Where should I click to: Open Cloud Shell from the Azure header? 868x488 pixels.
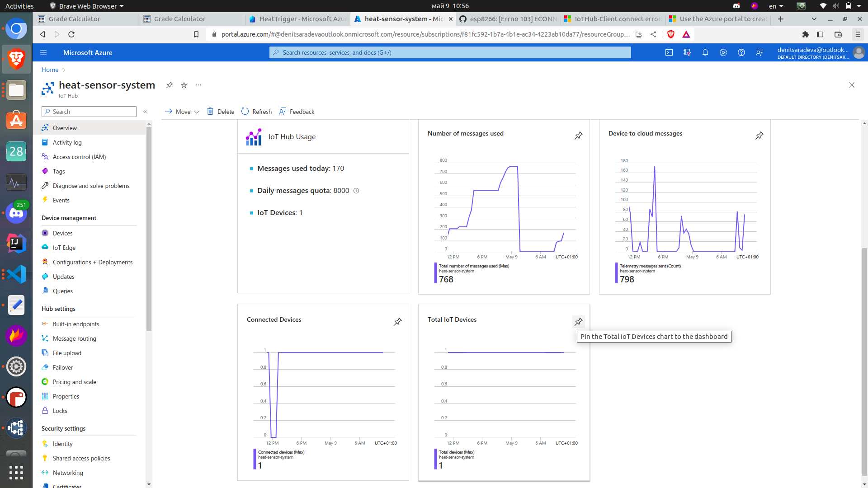point(669,52)
